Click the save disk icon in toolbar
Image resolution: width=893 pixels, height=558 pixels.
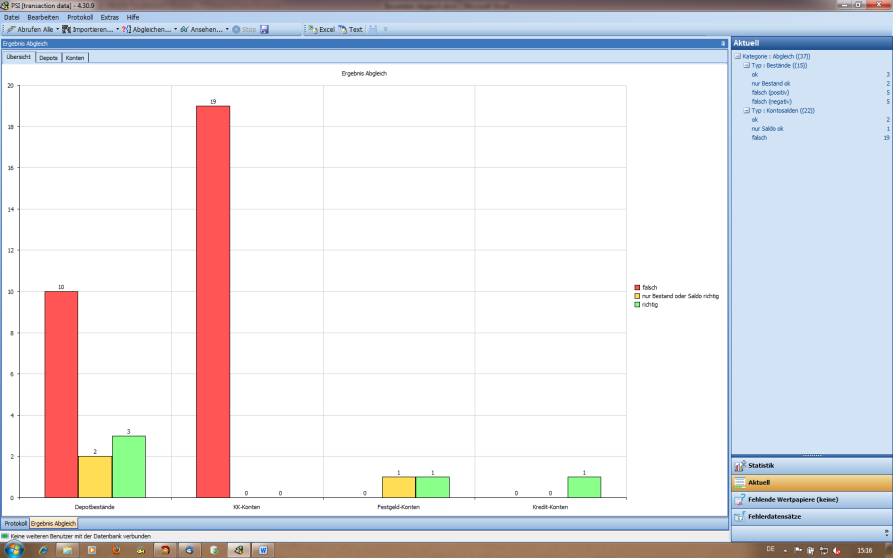pos(265,29)
